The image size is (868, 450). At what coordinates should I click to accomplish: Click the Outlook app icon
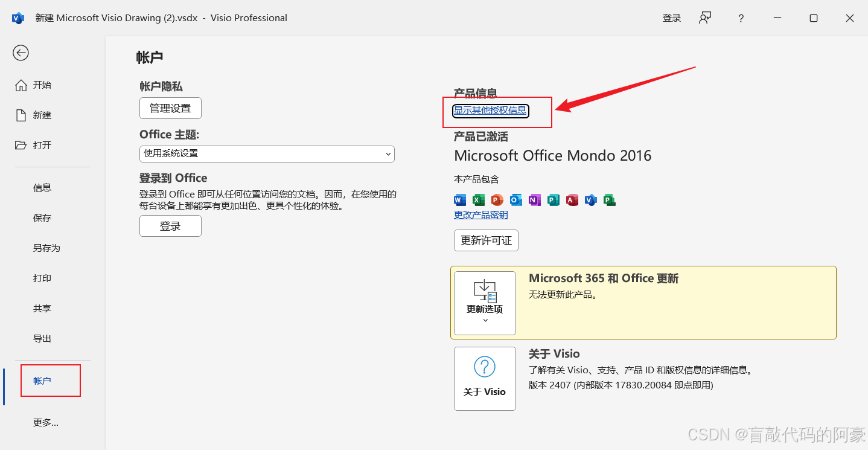(516, 200)
